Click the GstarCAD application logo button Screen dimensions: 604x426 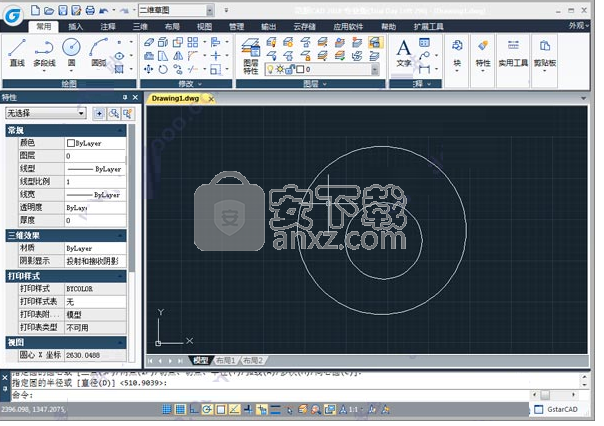[13, 15]
